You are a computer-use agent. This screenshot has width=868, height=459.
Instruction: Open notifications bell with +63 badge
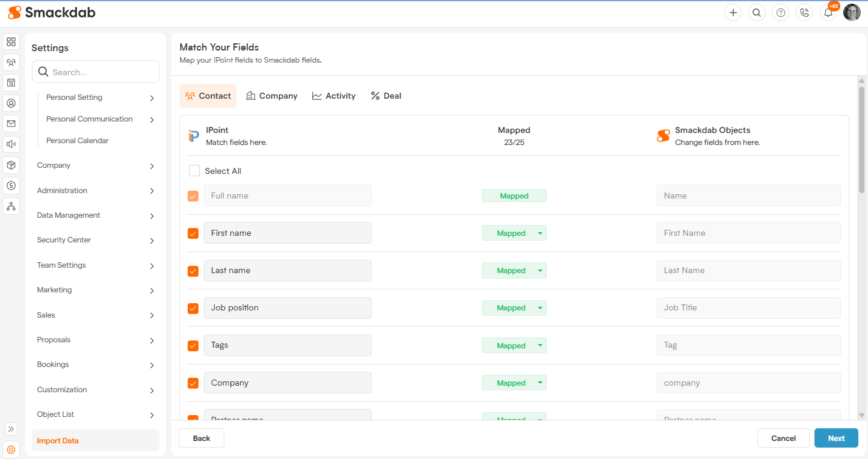click(828, 13)
